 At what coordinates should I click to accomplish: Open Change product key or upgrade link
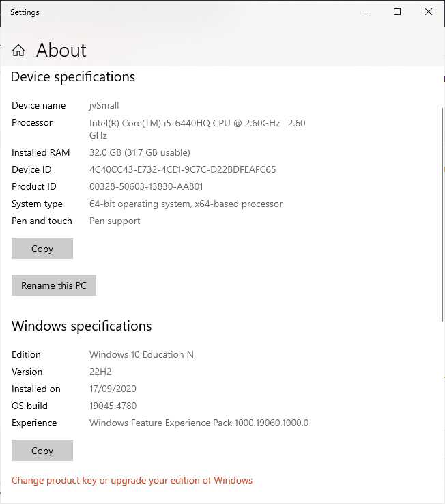pos(132,480)
